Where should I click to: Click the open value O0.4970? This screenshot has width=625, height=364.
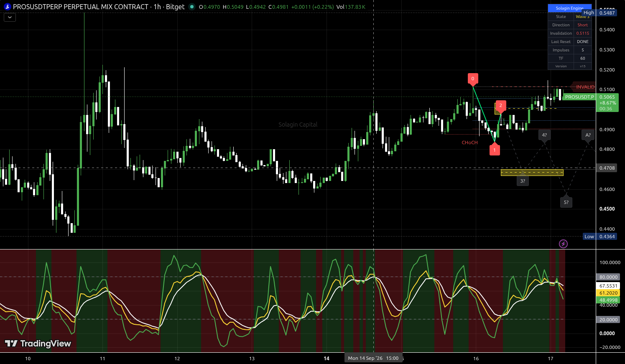coord(209,7)
